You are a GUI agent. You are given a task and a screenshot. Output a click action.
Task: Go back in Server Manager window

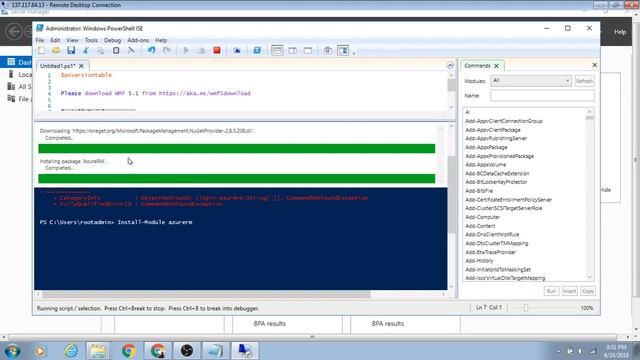tap(14, 31)
